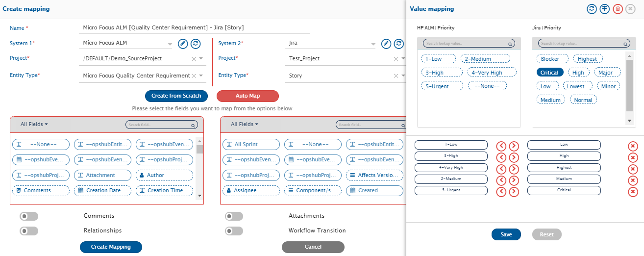Expand the Story entity type dropdown
Viewport: 644px width, 256px height.
click(x=404, y=76)
